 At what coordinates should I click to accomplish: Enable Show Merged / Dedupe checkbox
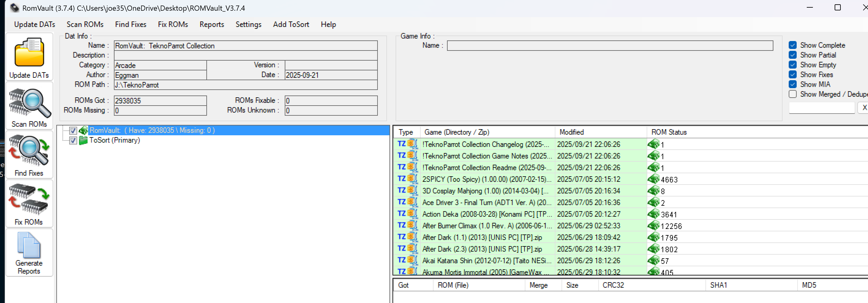(x=792, y=94)
